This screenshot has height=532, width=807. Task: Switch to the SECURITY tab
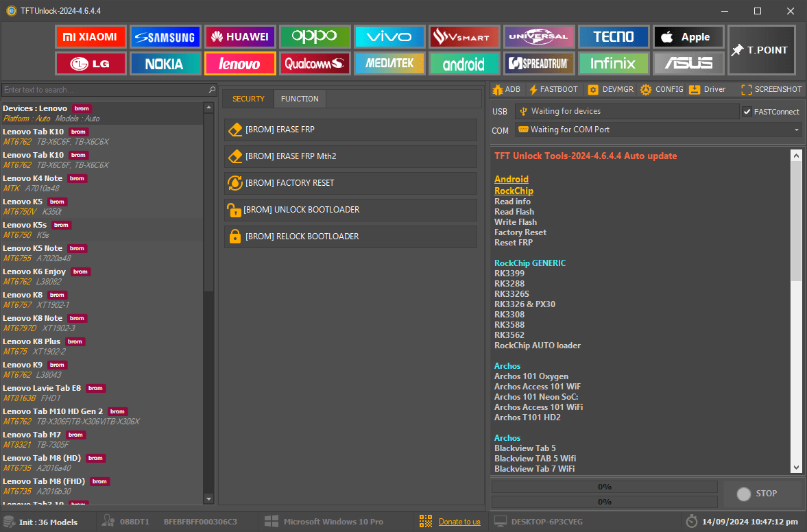tap(248, 98)
